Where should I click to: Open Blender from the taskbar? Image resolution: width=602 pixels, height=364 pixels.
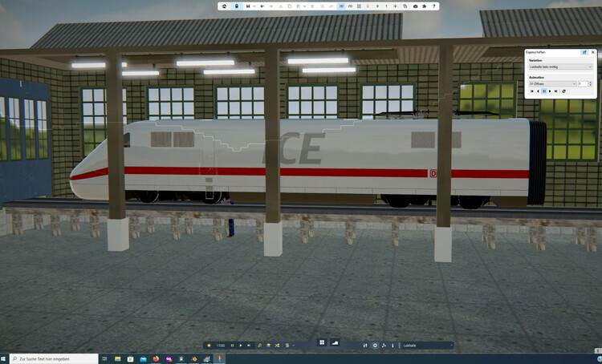tap(194, 359)
